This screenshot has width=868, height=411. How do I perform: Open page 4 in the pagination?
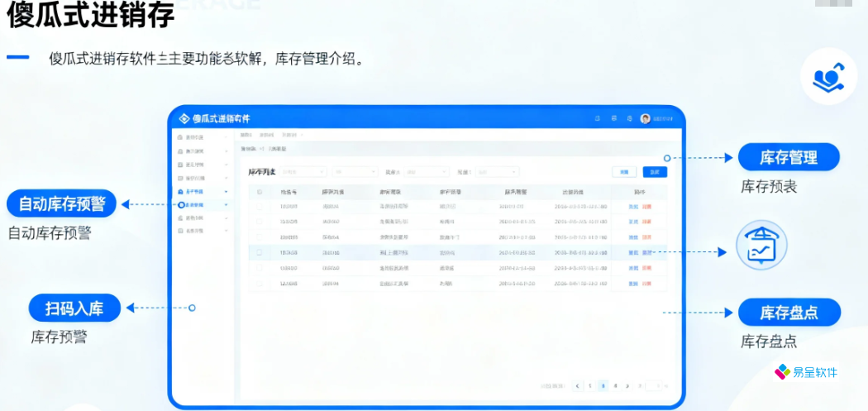tap(615, 385)
